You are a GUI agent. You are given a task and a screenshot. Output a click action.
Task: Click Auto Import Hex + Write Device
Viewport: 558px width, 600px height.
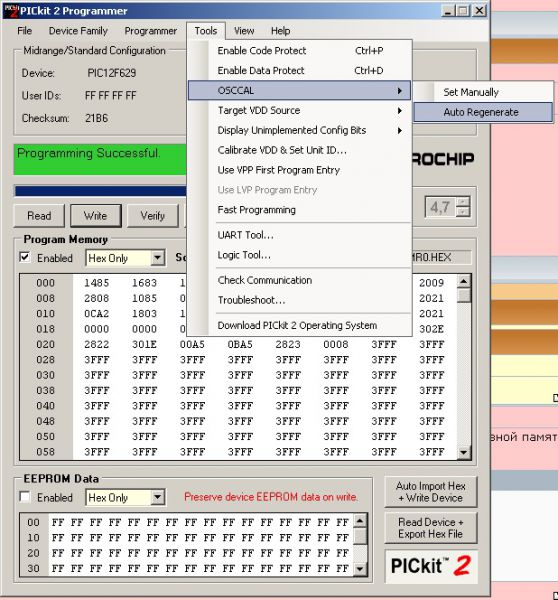pos(431,492)
